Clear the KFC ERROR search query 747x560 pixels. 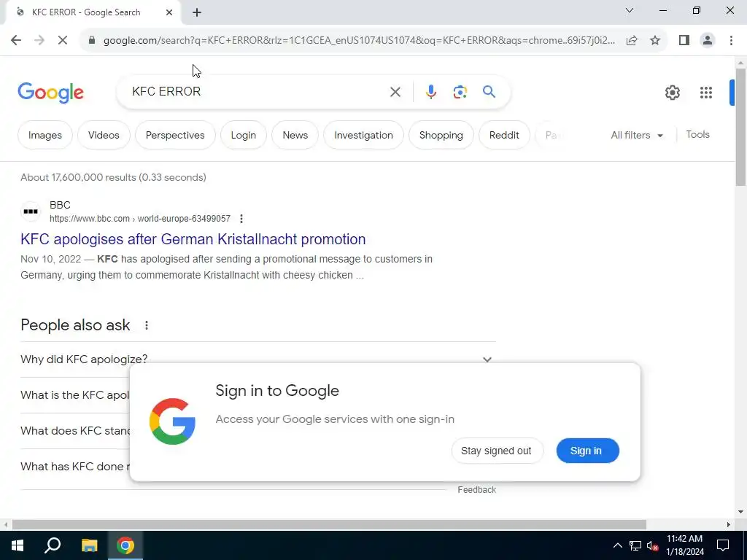pos(395,91)
